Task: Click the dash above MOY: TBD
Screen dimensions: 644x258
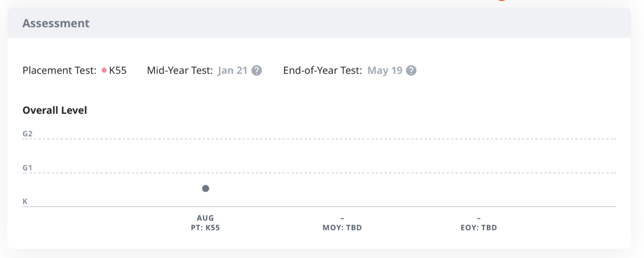Action: (x=342, y=218)
